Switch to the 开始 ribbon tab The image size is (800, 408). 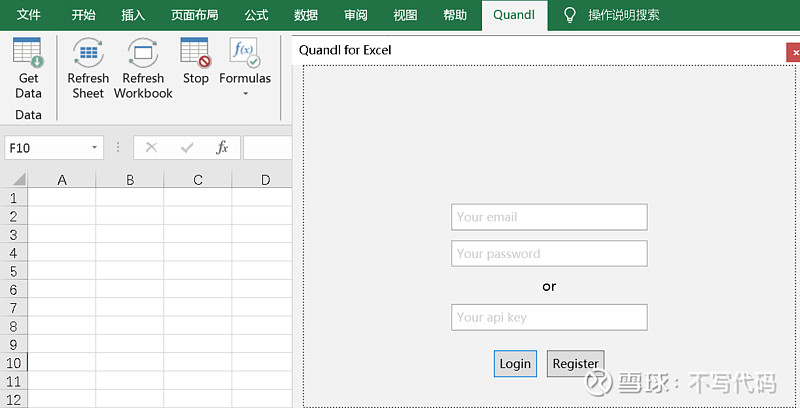pyautogui.click(x=83, y=15)
